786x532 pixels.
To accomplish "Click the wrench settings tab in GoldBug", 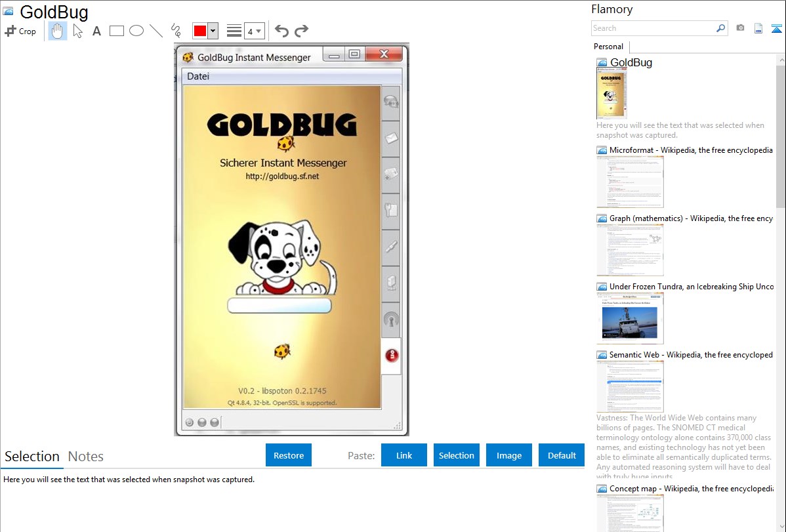I will click(391, 211).
